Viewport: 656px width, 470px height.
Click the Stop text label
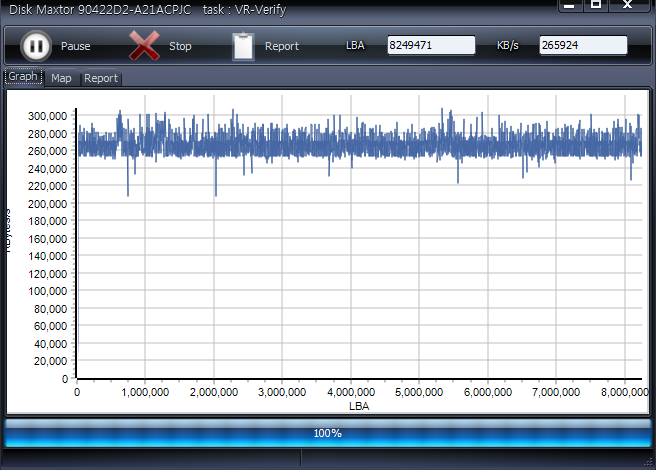click(x=180, y=46)
